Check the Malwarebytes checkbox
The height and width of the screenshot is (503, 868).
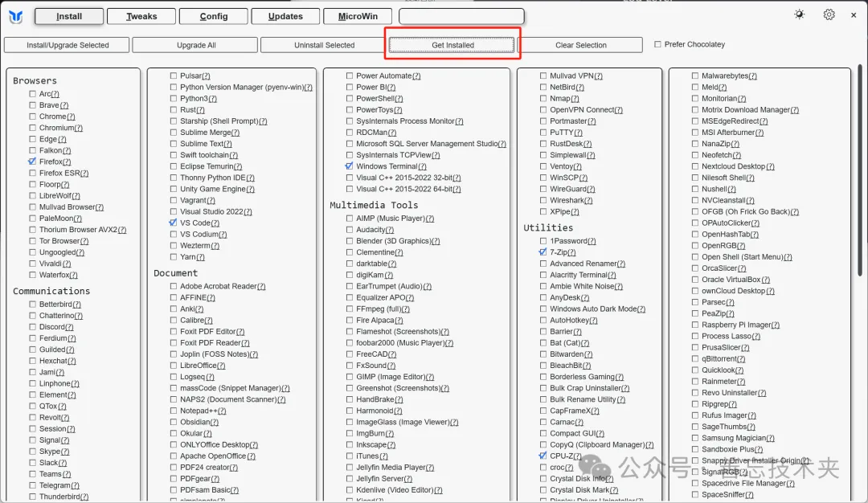click(694, 76)
